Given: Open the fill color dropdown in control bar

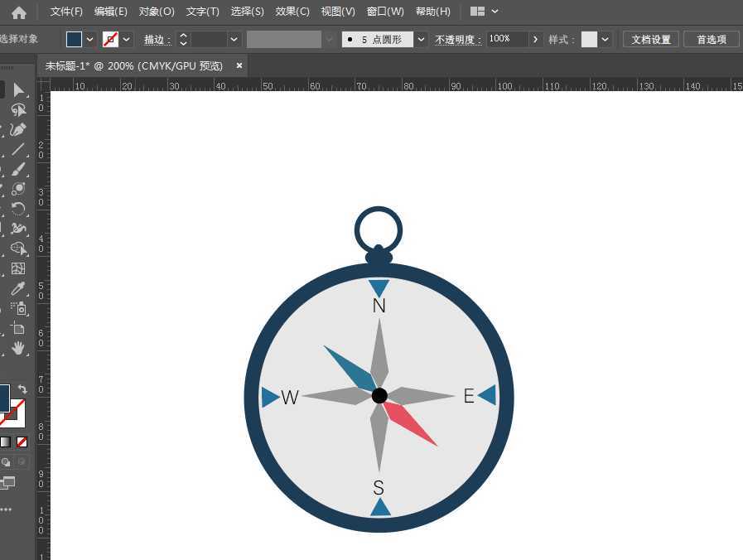Looking at the screenshot, I should pyautogui.click(x=89, y=39).
